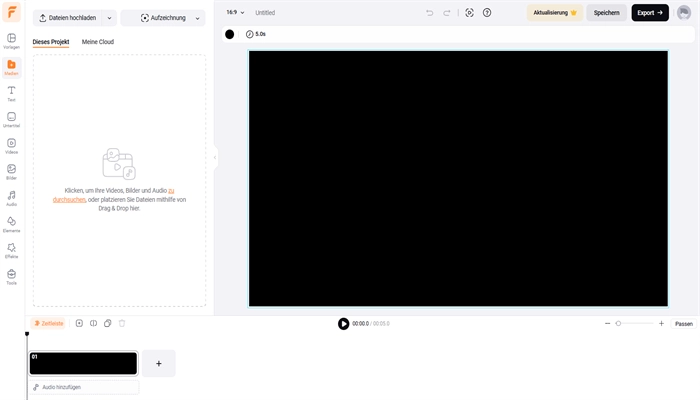Screen dimensions: 700x400
Task: Switch to the Dieses Projekt tab
Action: tap(51, 42)
